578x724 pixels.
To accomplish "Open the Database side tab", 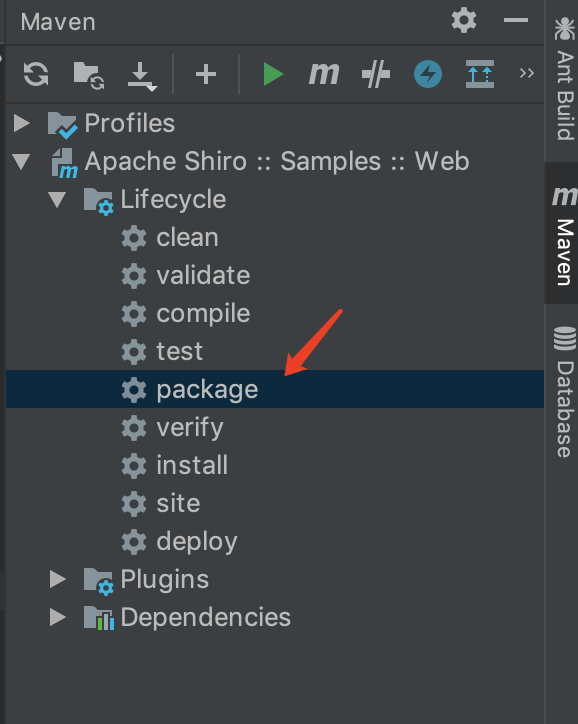I will [x=564, y=392].
